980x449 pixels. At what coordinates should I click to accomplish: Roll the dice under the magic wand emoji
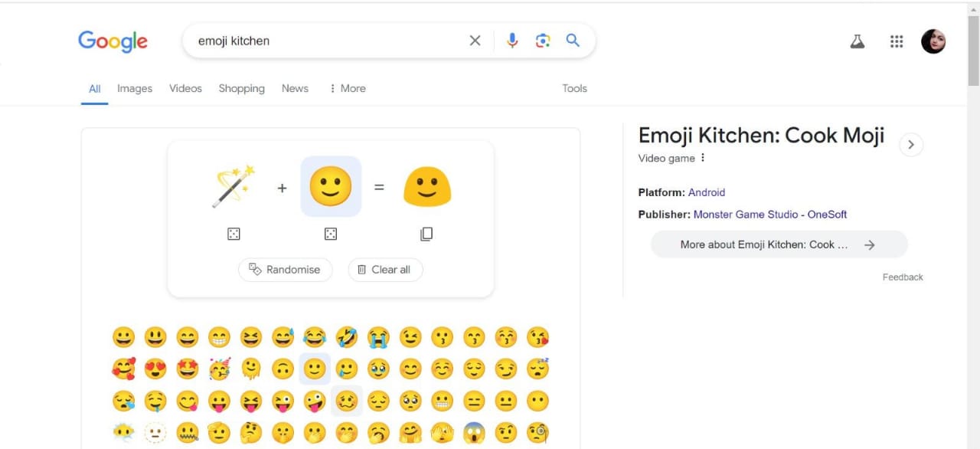[234, 234]
